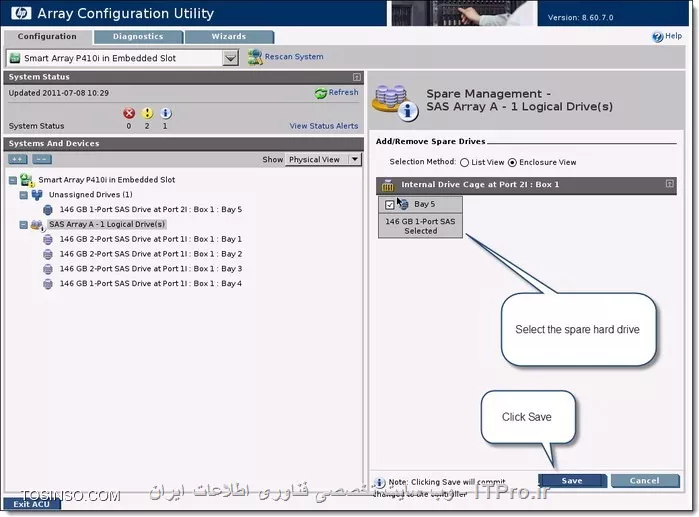Click the green Refresh icon
The image size is (699, 517).
[x=321, y=93]
